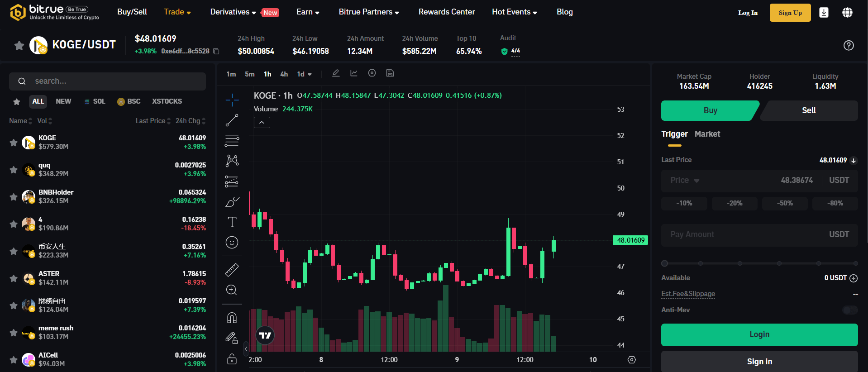Show XSTOCKS token tab
The image size is (868, 372).
167,101
